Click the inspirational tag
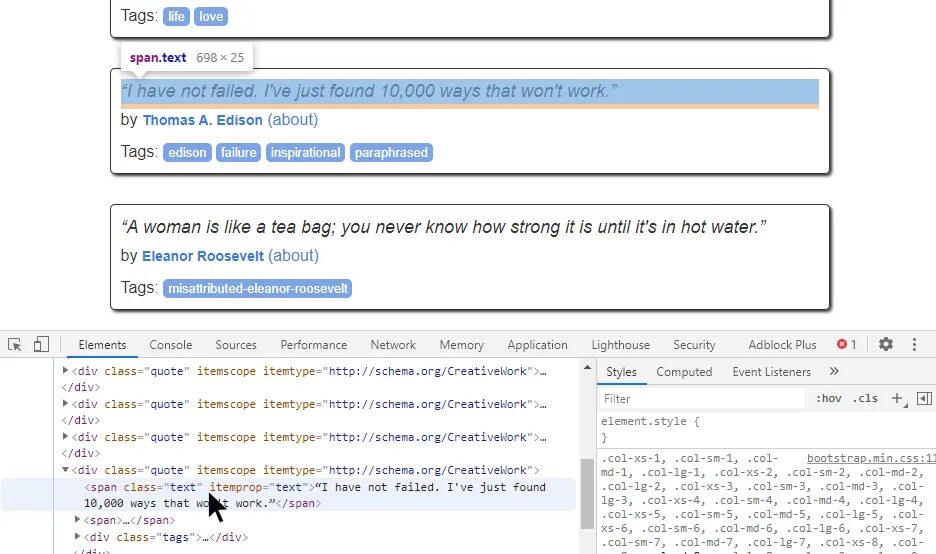This screenshot has width=936, height=554. tap(305, 153)
